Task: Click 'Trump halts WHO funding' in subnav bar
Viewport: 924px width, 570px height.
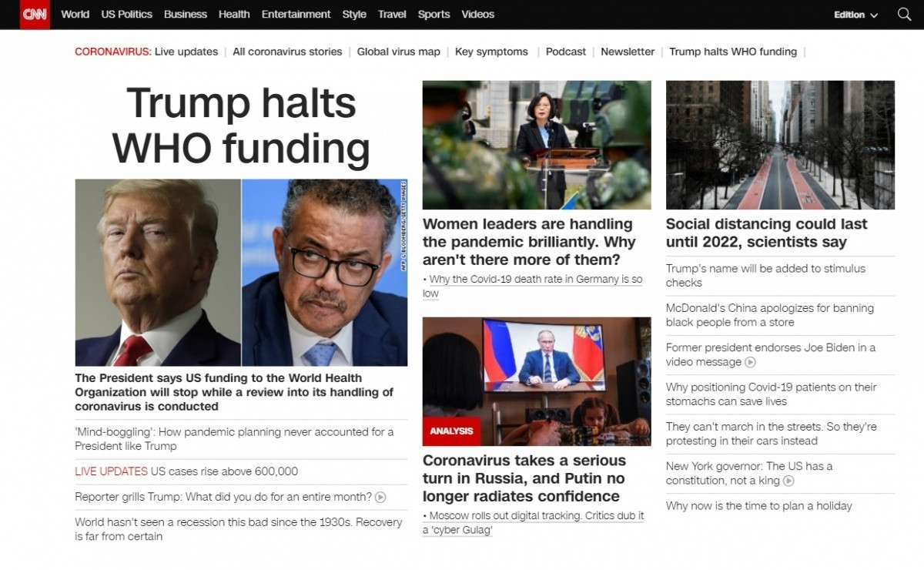Action: pos(733,52)
